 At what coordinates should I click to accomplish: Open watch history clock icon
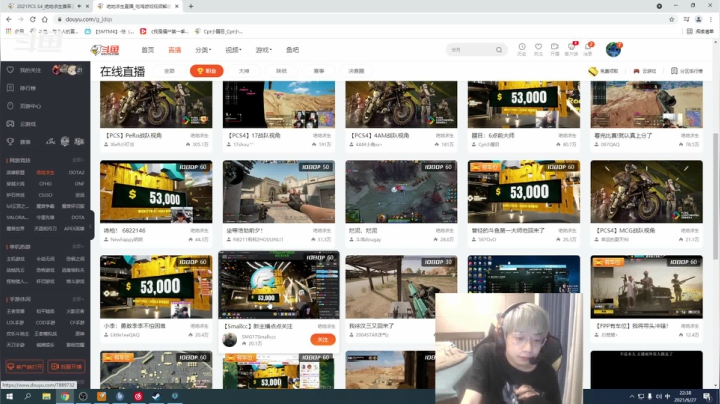click(522, 49)
